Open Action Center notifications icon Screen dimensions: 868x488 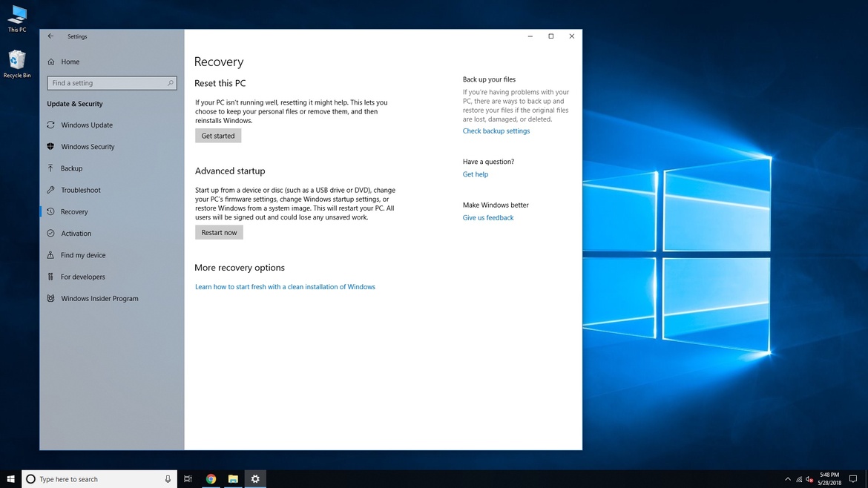853,479
